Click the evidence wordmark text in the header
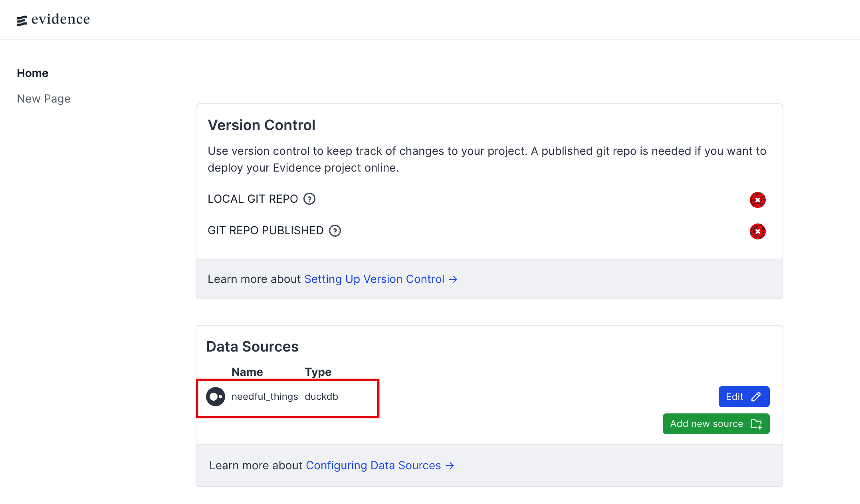The image size is (860, 504). (61, 19)
